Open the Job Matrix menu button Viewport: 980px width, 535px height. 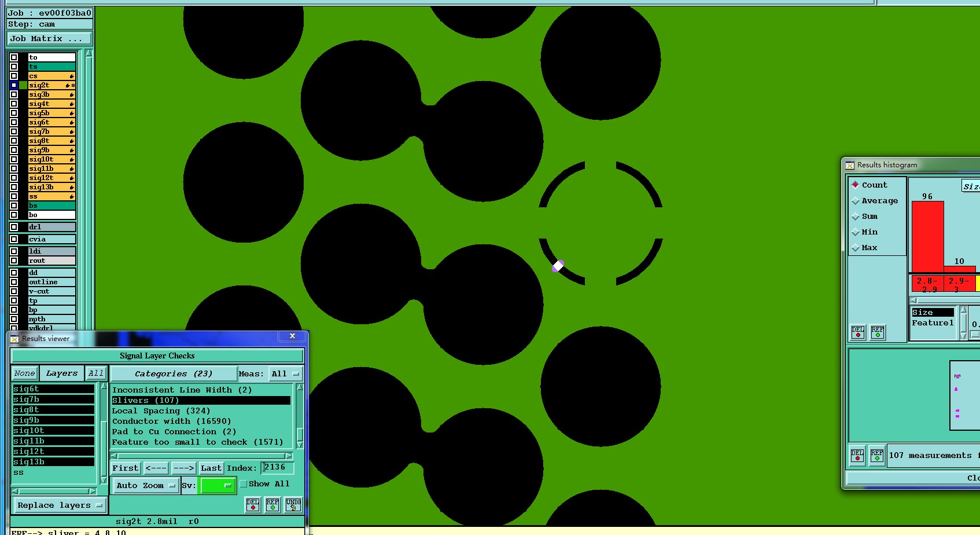[50, 39]
